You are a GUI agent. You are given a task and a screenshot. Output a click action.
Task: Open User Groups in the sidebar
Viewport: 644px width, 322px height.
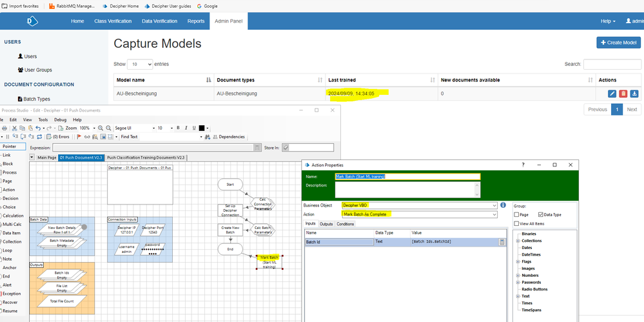(39, 70)
